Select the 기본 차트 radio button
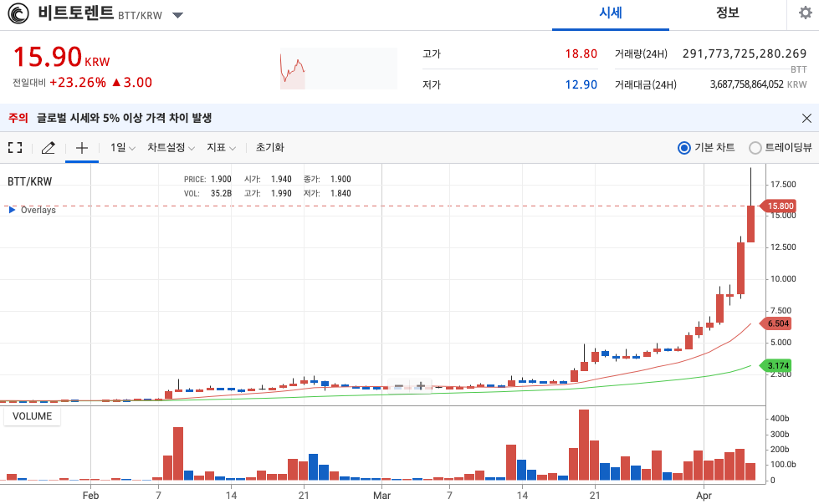 coord(683,148)
